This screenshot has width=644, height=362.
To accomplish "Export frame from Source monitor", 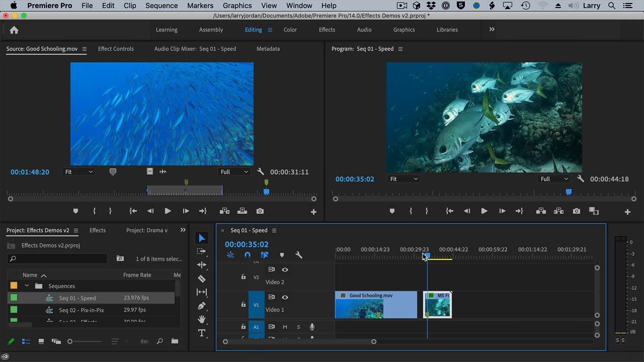I will [x=260, y=211].
